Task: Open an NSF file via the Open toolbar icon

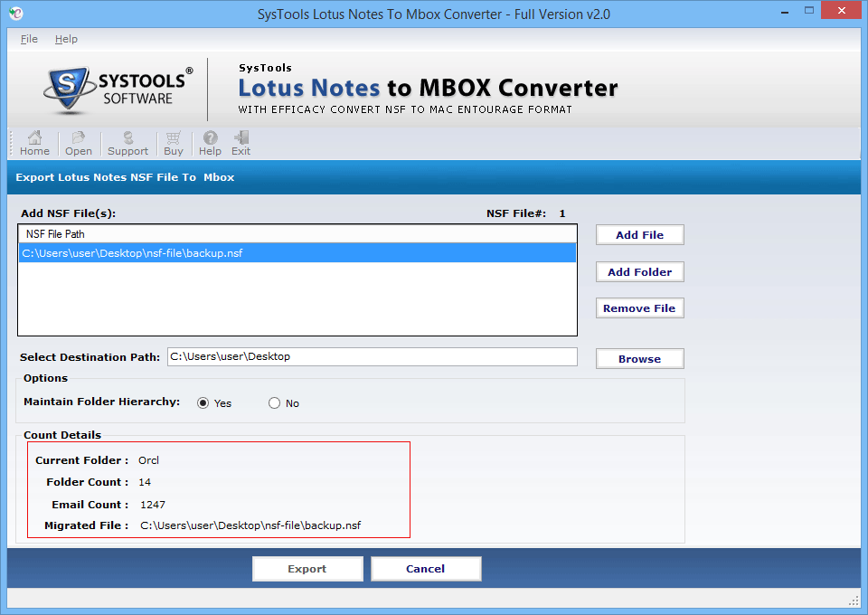Action: point(78,144)
